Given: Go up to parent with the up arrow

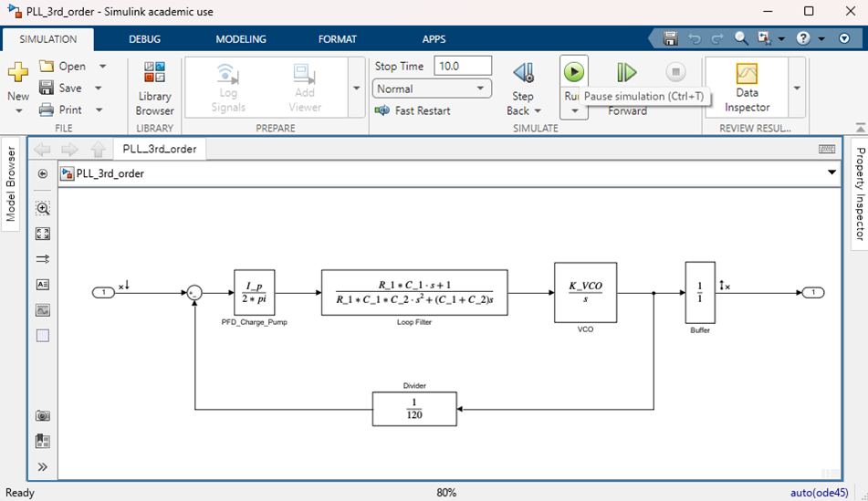Looking at the screenshot, I should [98, 149].
